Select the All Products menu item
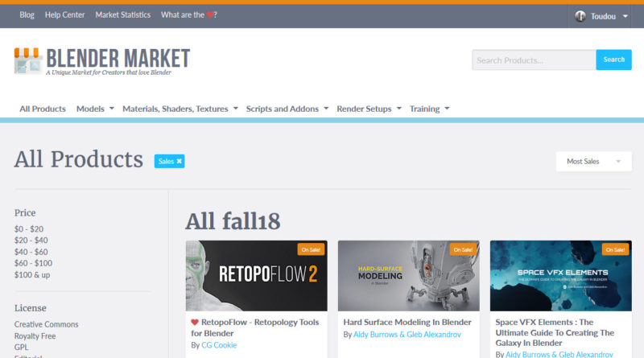 (43, 109)
